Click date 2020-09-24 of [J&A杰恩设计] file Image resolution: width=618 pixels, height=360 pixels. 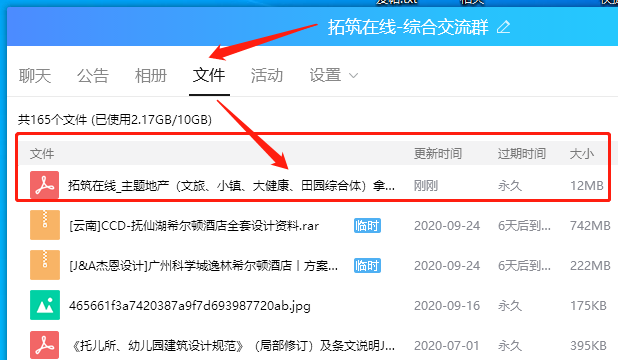(447, 265)
